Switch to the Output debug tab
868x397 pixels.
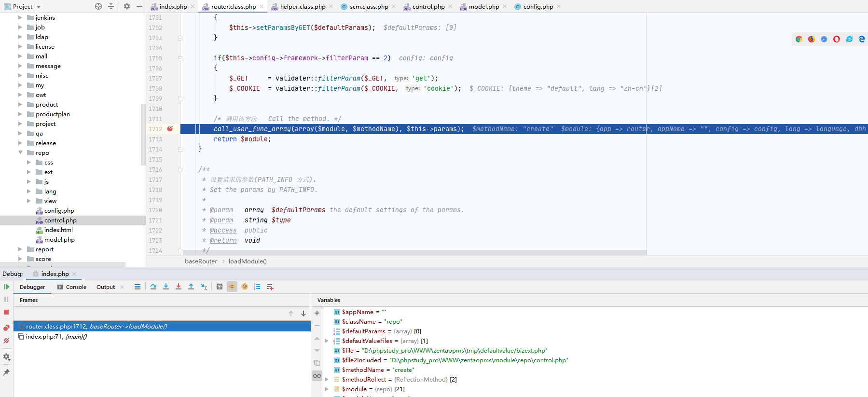click(106, 287)
